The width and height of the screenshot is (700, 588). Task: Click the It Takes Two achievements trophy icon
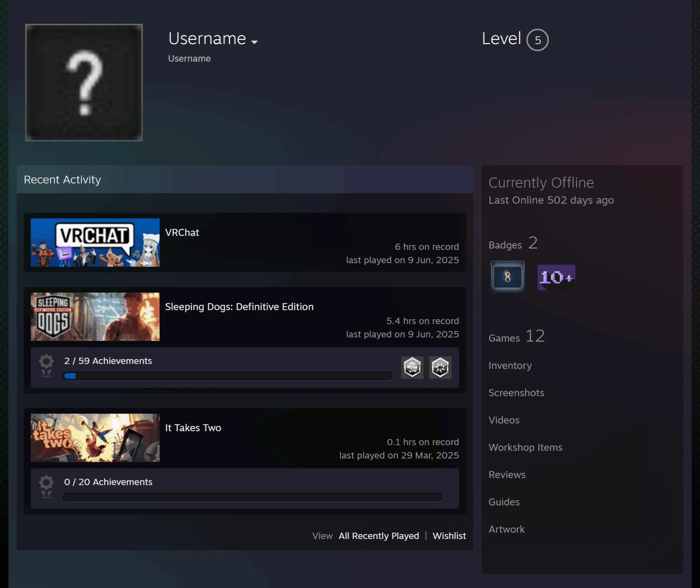(46, 487)
